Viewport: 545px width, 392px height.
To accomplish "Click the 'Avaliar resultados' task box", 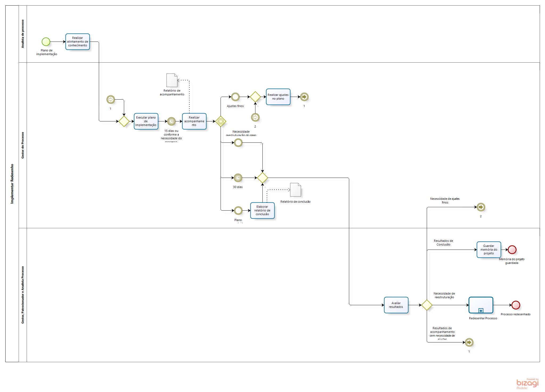I will (396, 305).
